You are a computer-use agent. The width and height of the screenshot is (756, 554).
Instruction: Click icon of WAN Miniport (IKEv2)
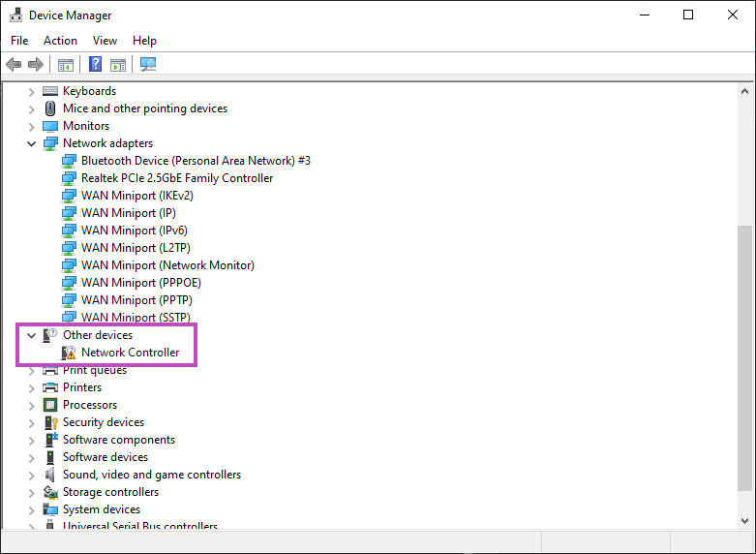69,196
